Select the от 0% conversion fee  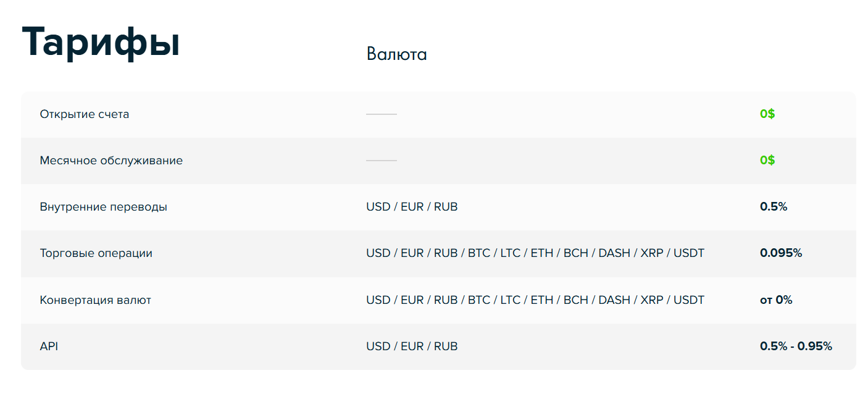776,300
